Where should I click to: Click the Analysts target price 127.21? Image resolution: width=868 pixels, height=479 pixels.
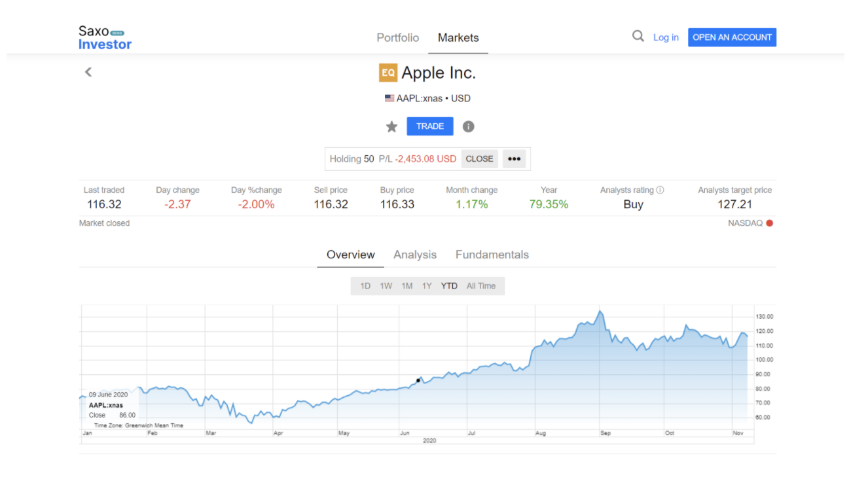pyautogui.click(x=734, y=204)
